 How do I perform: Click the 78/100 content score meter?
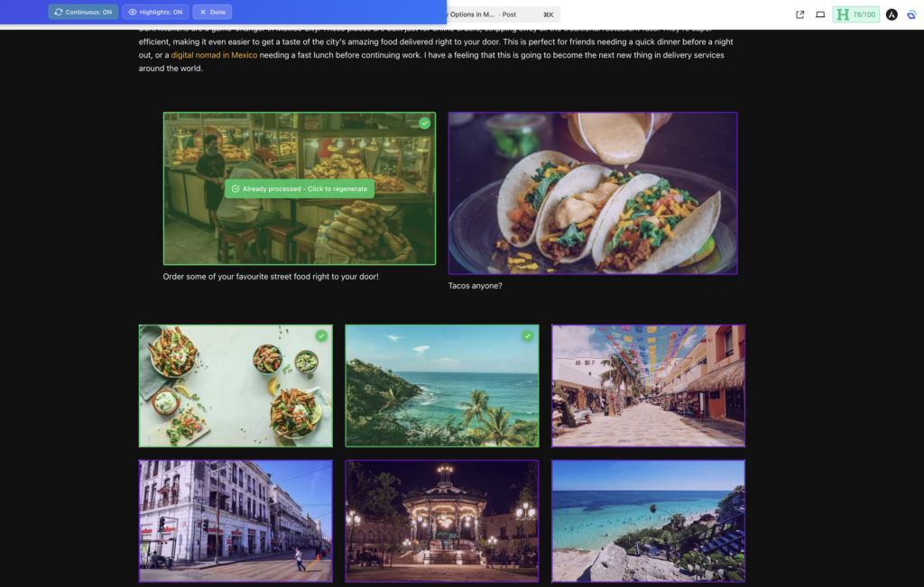855,14
